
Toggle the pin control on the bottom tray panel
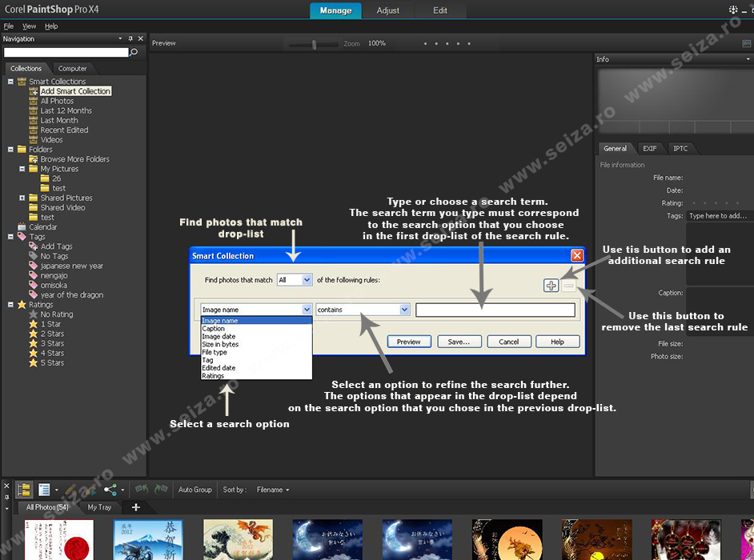(6, 497)
